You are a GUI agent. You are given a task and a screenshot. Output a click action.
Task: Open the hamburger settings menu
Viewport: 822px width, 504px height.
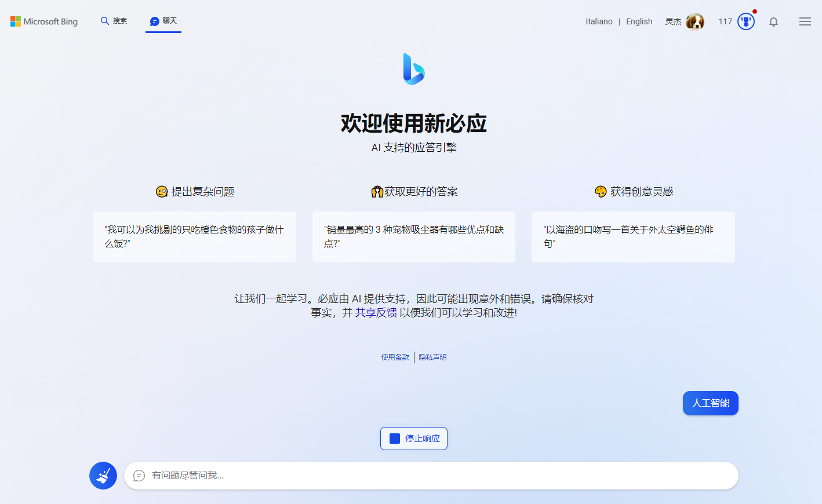tap(805, 21)
